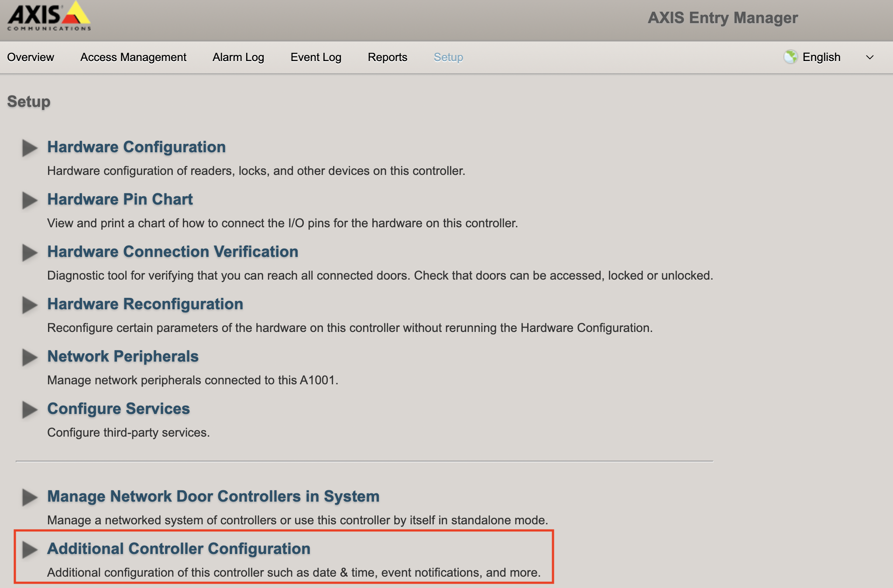Click 'Reconfigure certain parameters' description
The width and height of the screenshot is (893, 588).
pos(350,328)
